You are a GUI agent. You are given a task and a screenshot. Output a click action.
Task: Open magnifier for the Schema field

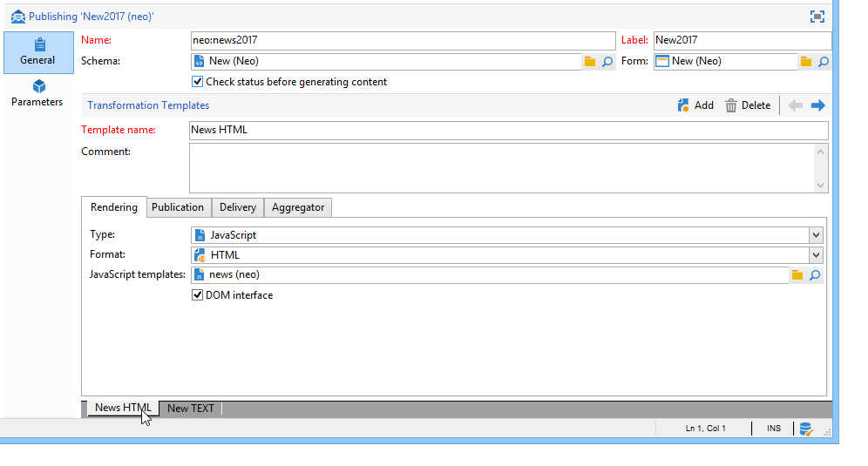point(607,62)
